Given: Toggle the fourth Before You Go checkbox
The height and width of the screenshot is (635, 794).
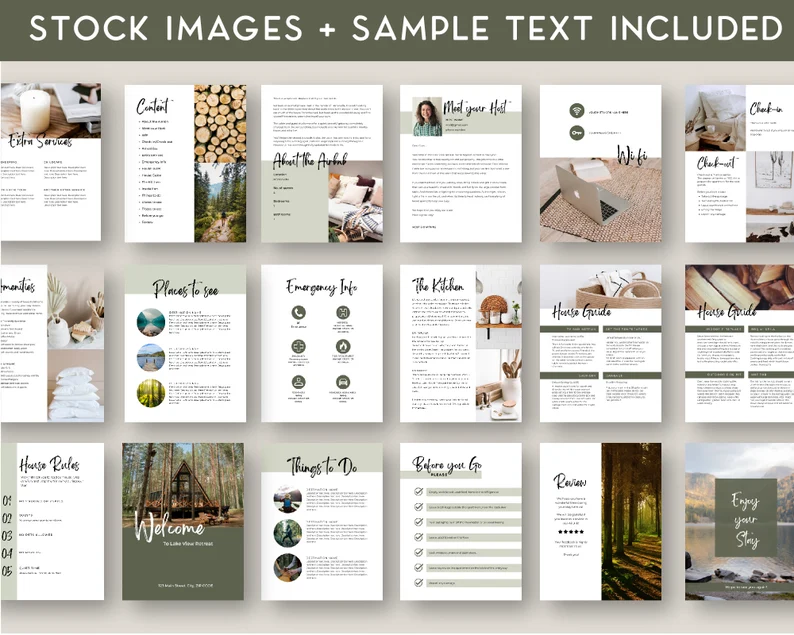Looking at the screenshot, I should coord(419,537).
